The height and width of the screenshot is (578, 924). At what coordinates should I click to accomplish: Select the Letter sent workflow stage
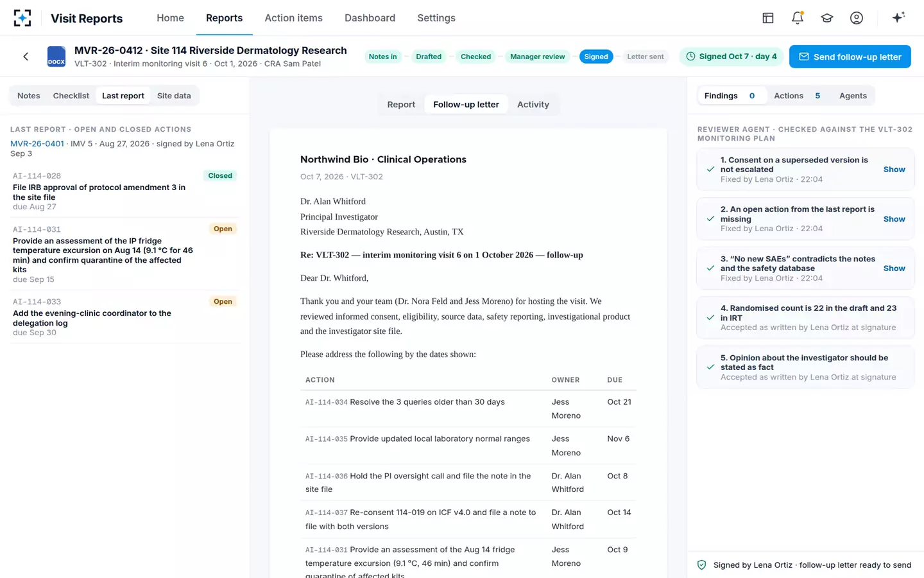pyautogui.click(x=646, y=57)
